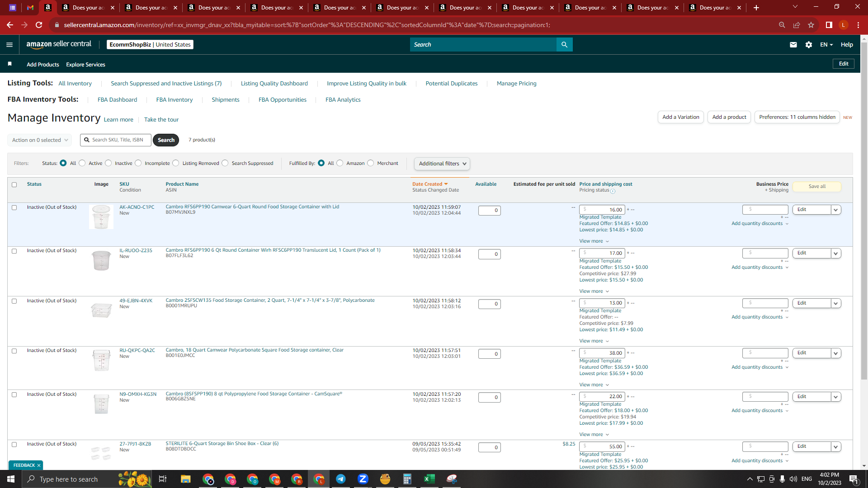Select the Listing Removed status filter
The width and height of the screenshot is (868, 488).
(x=176, y=163)
